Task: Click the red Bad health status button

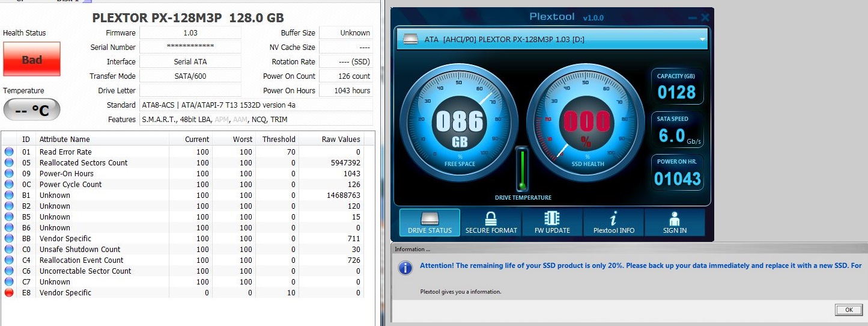Action: click(x=32, y=59)
